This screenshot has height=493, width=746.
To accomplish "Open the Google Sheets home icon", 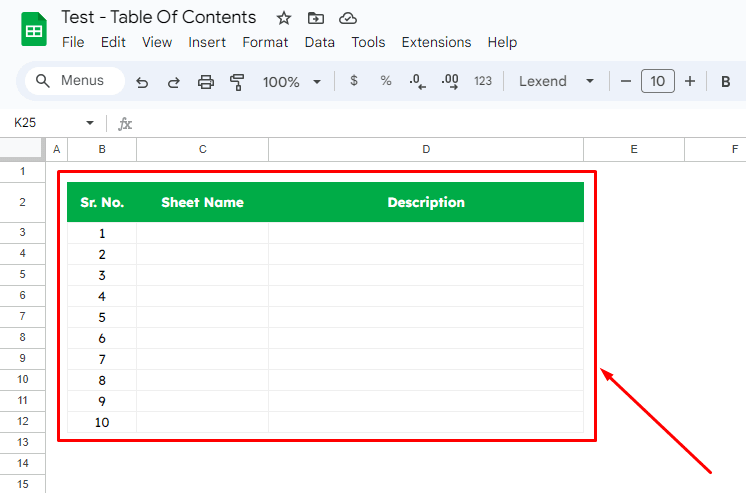I will pos(34,30).
